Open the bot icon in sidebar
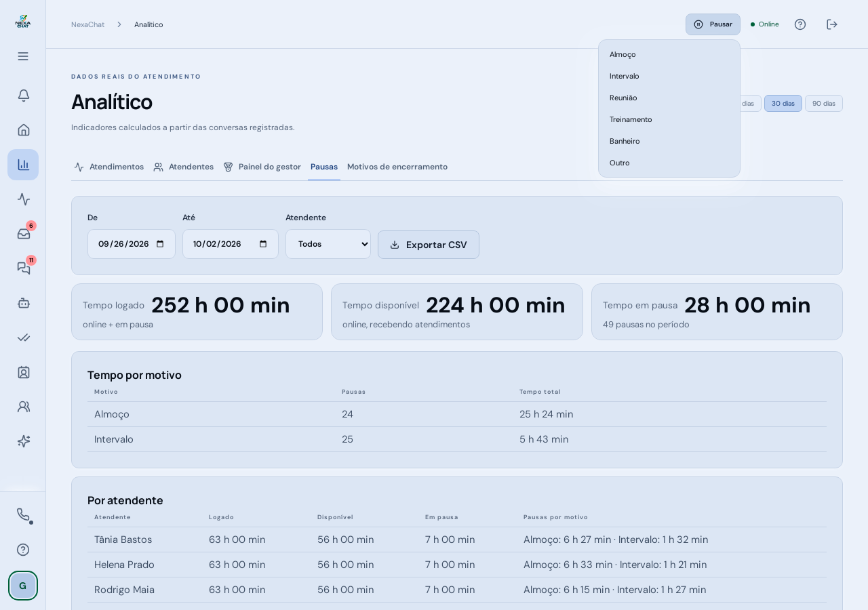 coord(23,303)
